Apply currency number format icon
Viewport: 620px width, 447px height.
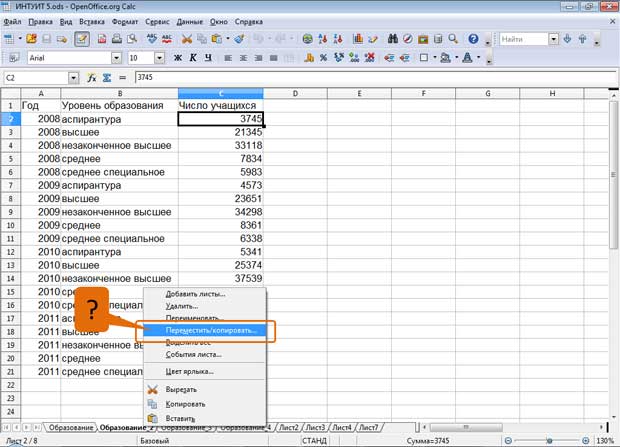click(x=309, y=58)
